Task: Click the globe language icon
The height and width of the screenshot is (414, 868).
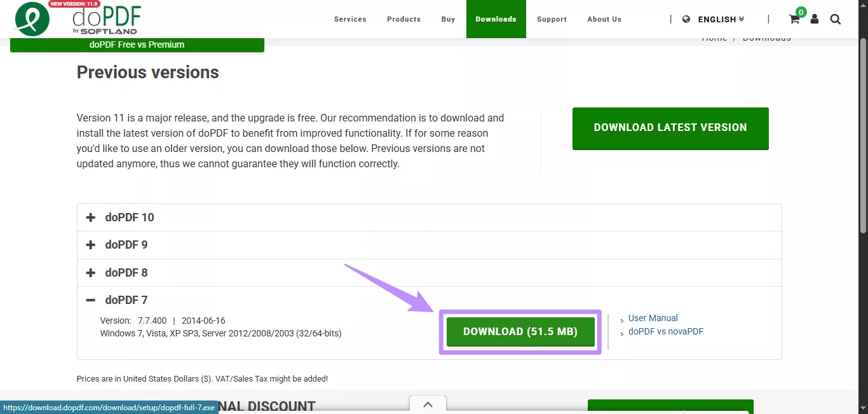Action: 686,19
